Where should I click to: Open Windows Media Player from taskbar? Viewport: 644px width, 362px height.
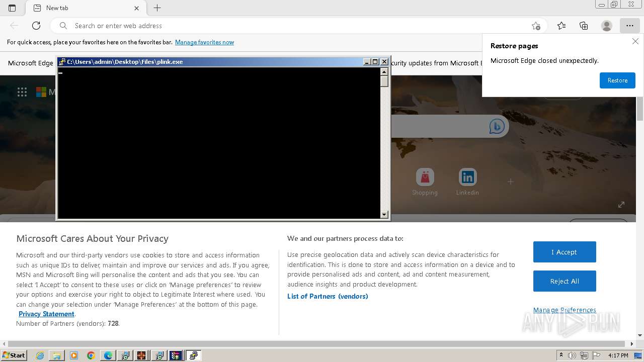74,355
